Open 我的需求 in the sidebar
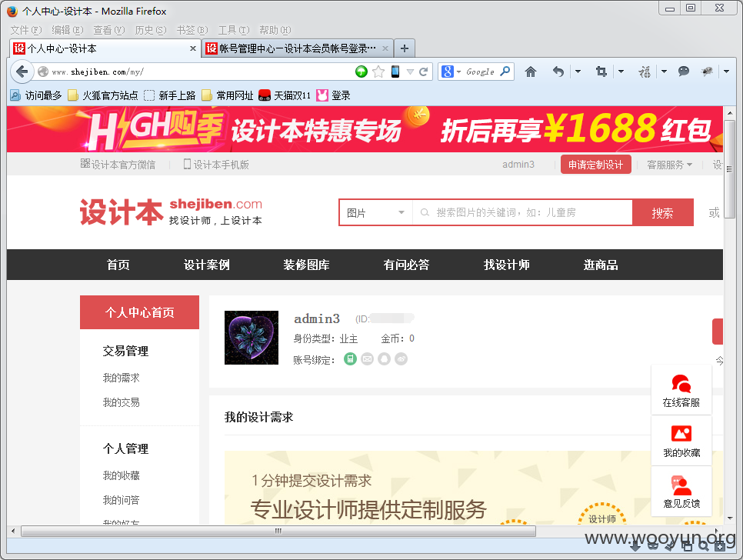 point(122,378)
